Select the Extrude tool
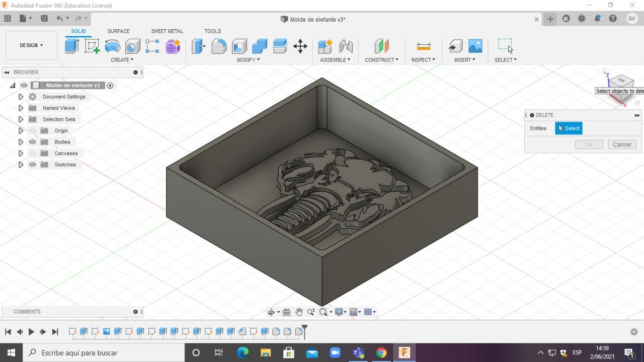The height and width of the screenshot is (362, 644). pos(72,46)
